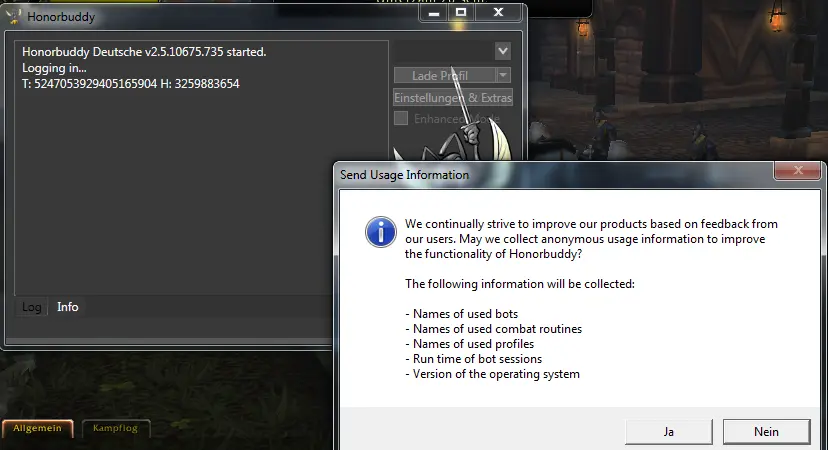Select the Allgemein chat tab
828x450 pixels.
tap(37, 428)
